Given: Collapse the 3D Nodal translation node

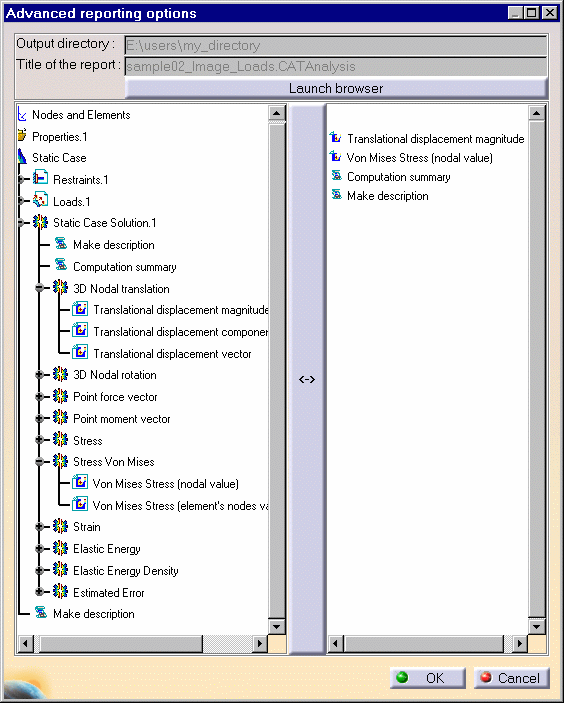Looking at the screenshot, I should [x=39, y=287].
